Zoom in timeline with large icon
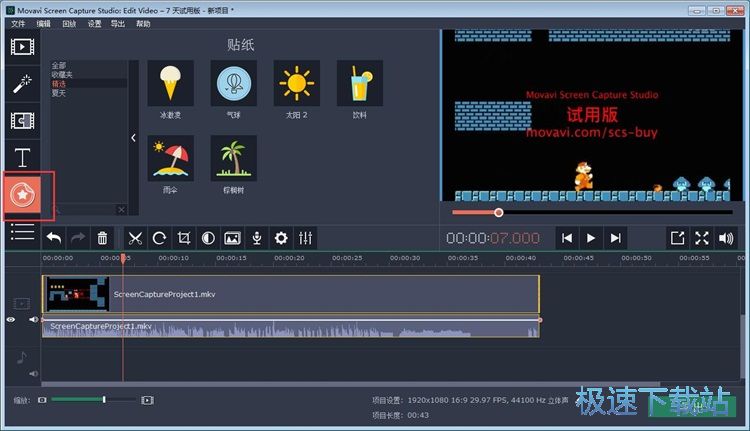This screenshot has height=431, width=750. point(147,400)
